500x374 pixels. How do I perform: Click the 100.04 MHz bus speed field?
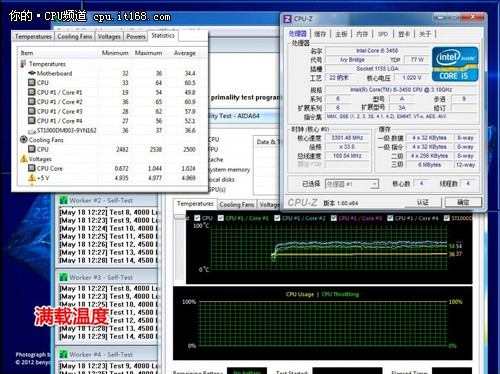coord(347,156)
